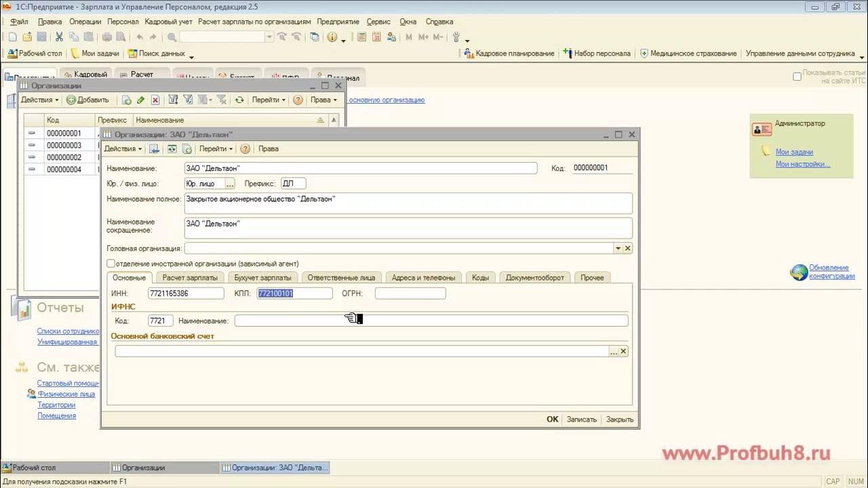Click the wrench settings icon in toolbar
The image size is (868, 488).
[456, 37]
